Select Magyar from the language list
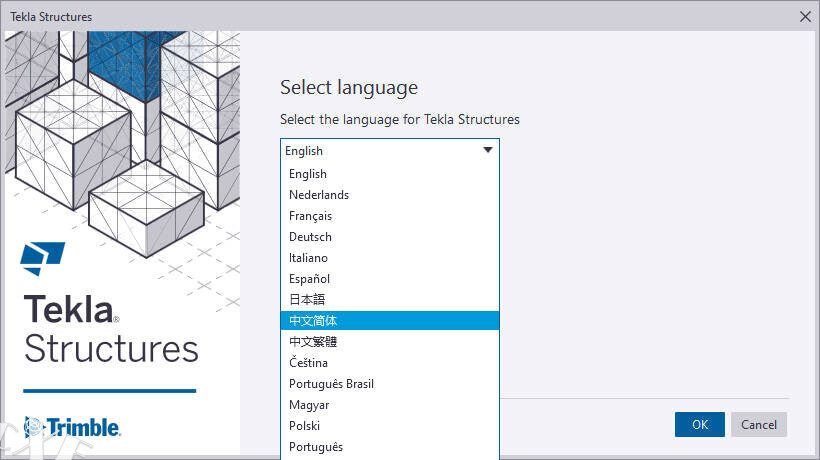 pos(309,405)
